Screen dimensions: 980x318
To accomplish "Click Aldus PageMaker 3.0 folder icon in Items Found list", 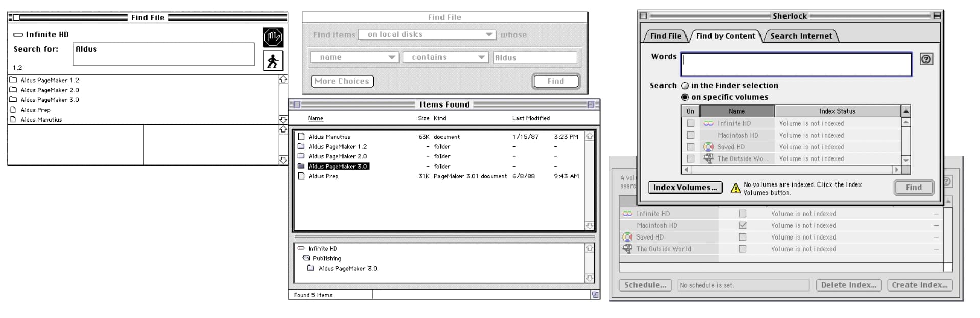I will pyautogui.click(x=301, y=166).
